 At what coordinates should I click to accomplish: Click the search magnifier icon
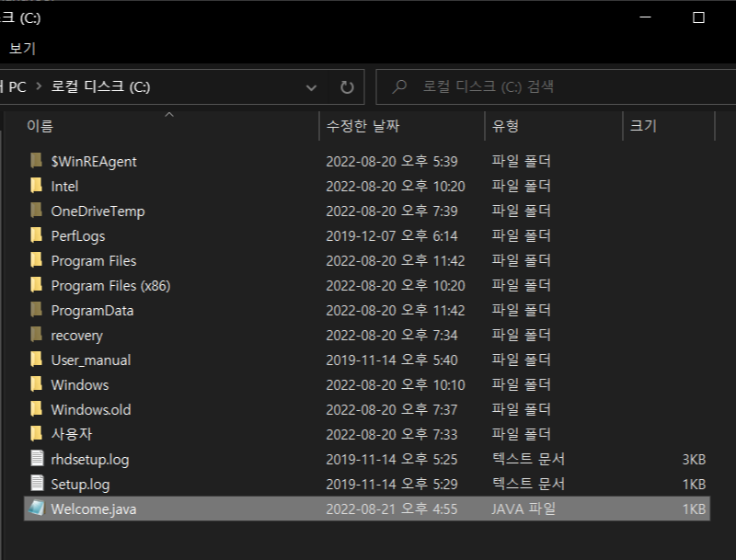[x=399, y=86]
